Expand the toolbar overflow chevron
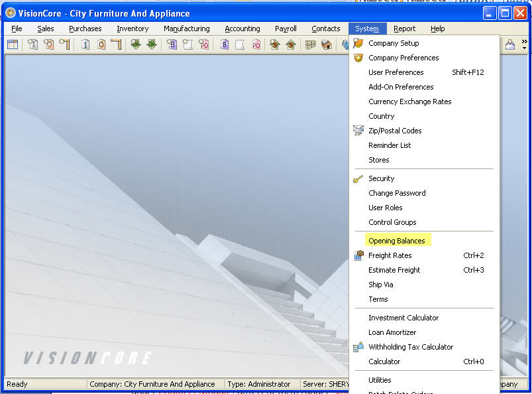 [x=525, y=44]
